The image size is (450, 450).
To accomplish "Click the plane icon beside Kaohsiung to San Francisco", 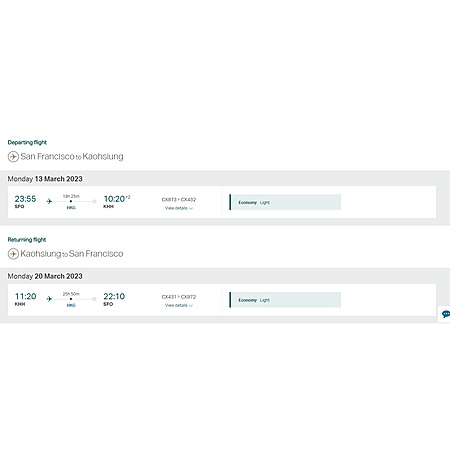I will 13,254.
